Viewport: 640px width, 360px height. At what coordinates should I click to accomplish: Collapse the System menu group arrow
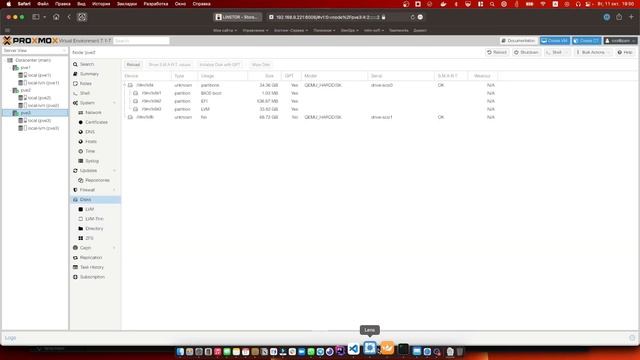coord(114,103)
